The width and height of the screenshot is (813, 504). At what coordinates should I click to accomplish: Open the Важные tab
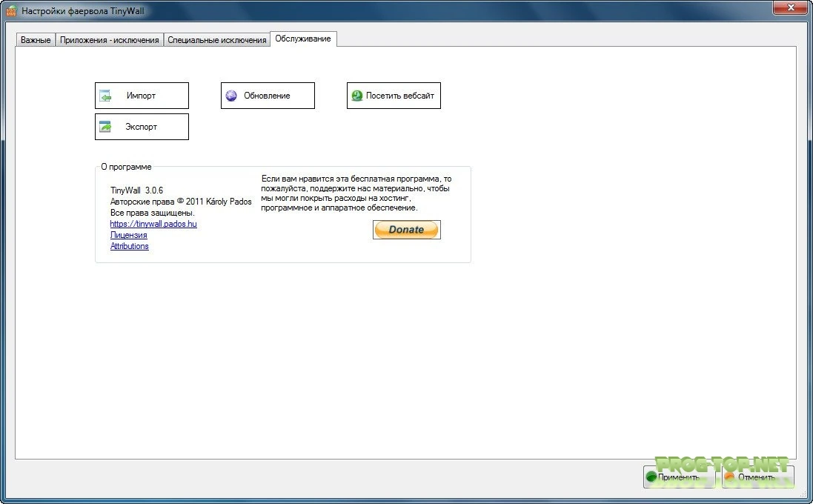[x=36, y=40]
